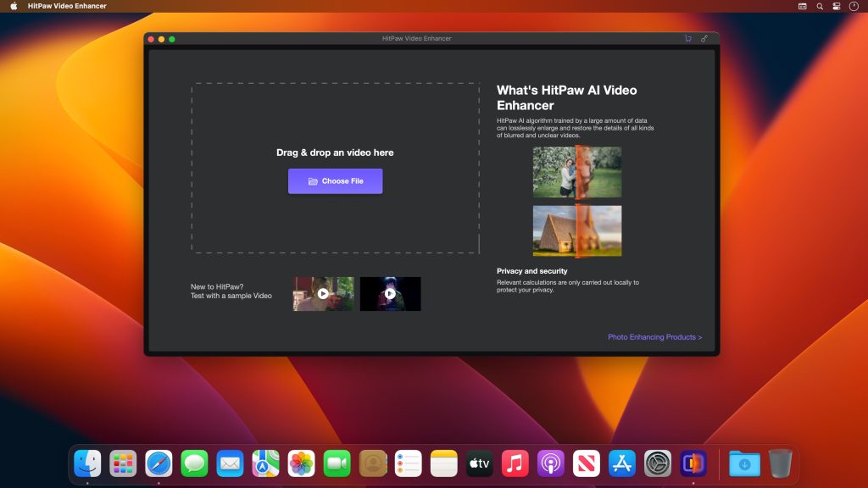868x488 pixels.
Task: Open the key registration icon
Action: 704,39
